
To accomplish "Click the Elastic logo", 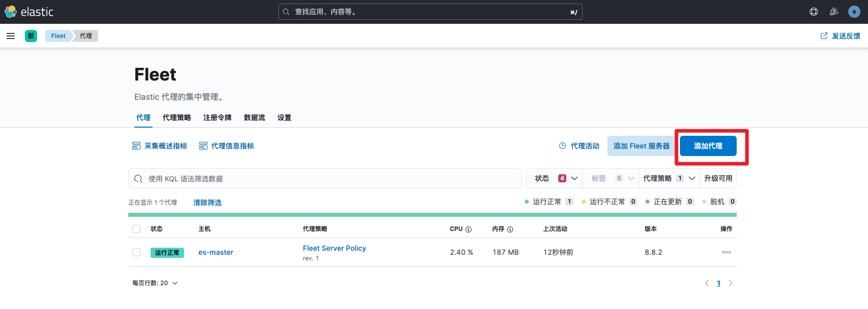I will click(29, 12).
